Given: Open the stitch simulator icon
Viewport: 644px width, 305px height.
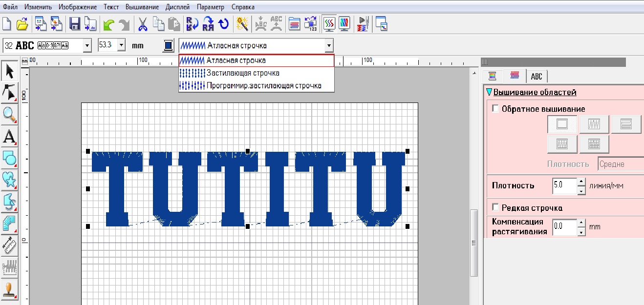Looking at the screenshot, I should click(x=363, y=24).
